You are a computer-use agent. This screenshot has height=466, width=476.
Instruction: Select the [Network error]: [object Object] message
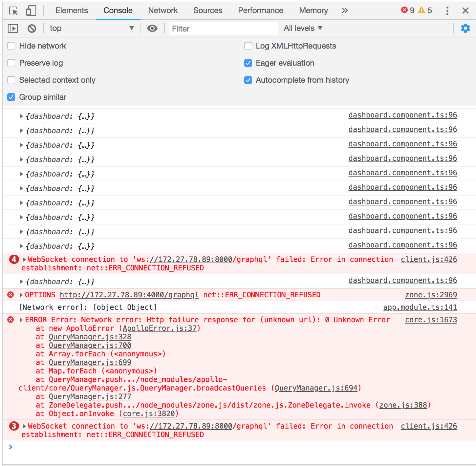[88, 307]
